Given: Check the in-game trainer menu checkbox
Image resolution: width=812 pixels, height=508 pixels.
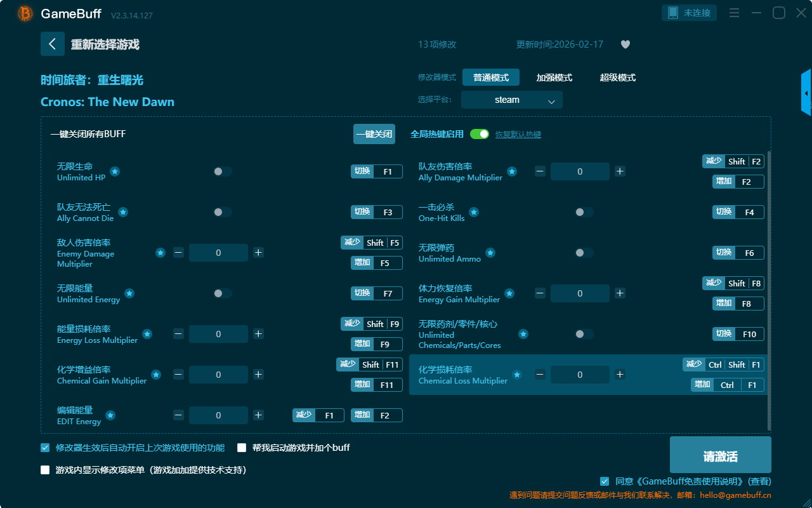Looking at the screenshot, I should click(45, 470).
